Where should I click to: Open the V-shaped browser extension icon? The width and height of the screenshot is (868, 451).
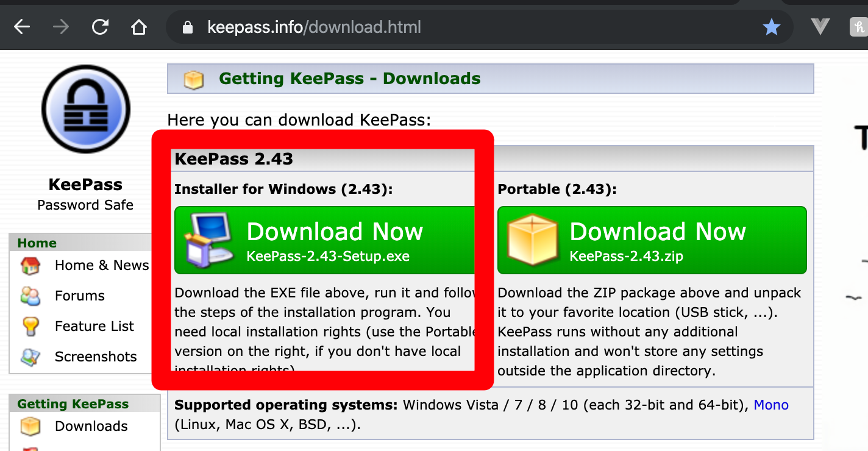pos(820,26)
